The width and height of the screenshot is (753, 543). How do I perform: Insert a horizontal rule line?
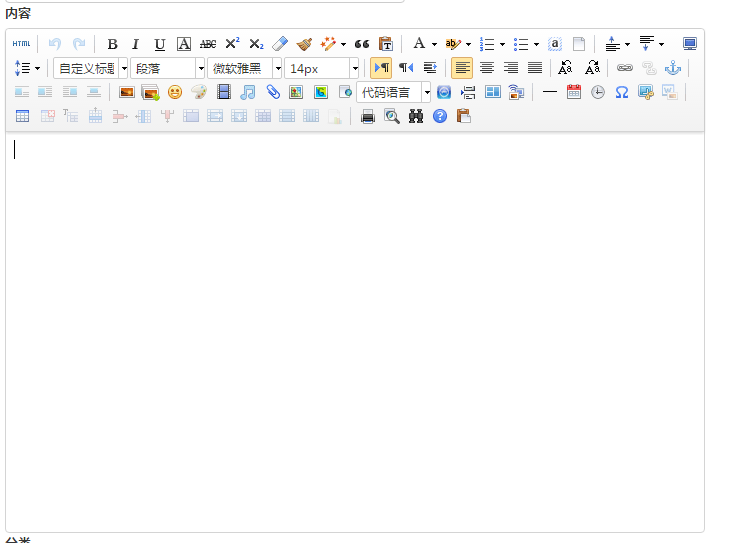550,92
